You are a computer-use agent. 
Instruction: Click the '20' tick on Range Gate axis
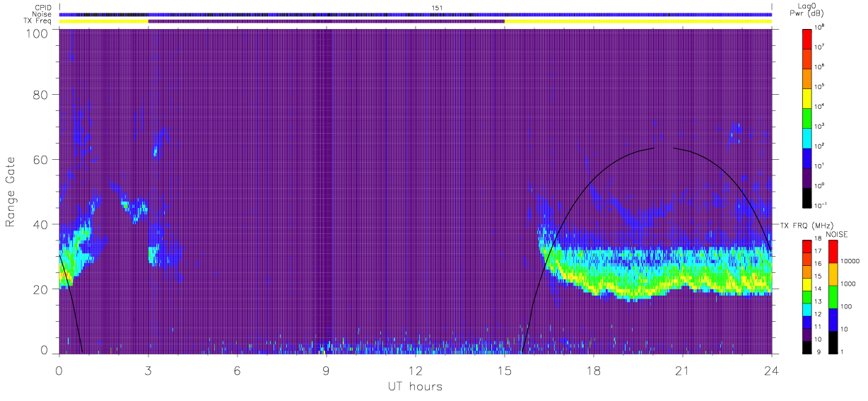point(41,289)
